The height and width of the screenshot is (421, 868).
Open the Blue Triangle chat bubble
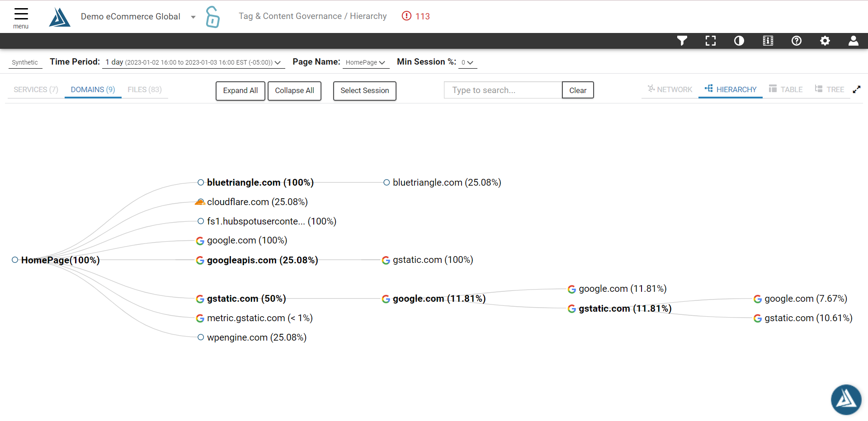[846, 399]
